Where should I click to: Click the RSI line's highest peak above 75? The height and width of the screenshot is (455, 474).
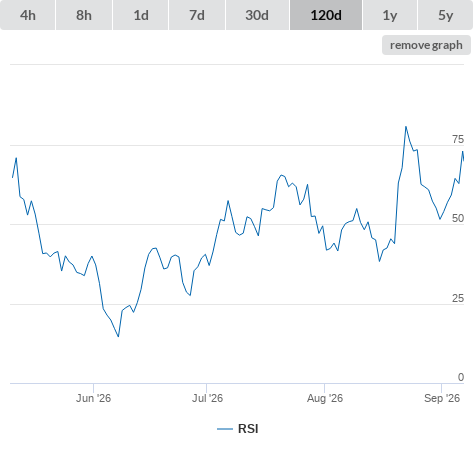[406, 127]
